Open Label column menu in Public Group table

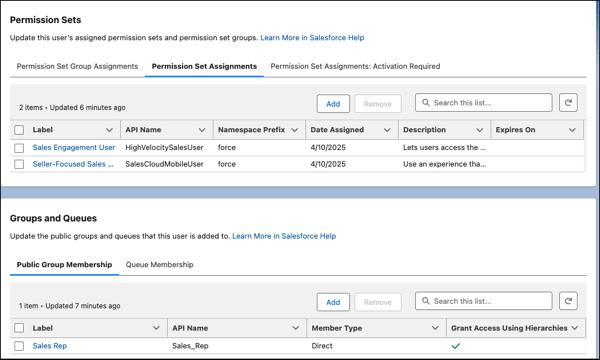coord(156,328)
